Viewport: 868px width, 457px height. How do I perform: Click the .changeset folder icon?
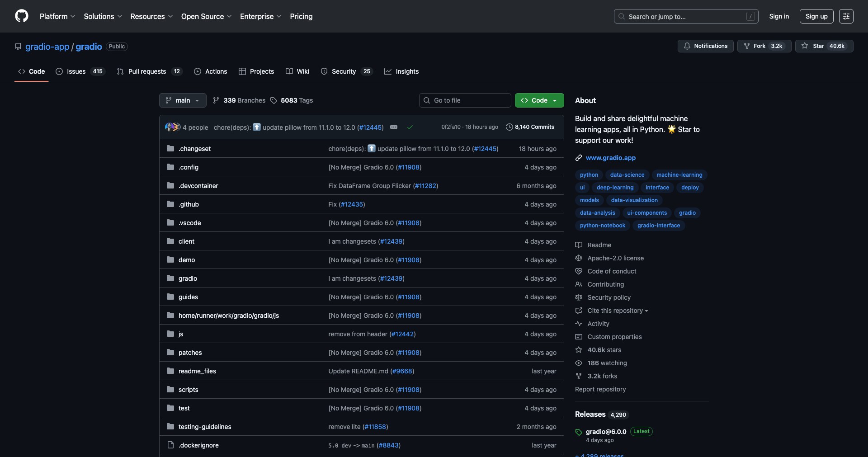point(170,149)
